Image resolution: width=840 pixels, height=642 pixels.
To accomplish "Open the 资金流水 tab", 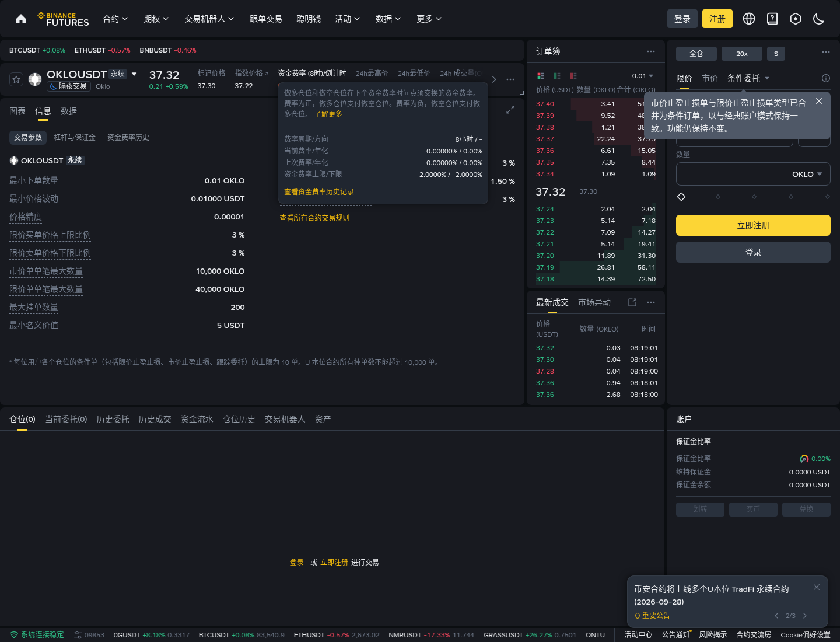I will click(197, 419).
